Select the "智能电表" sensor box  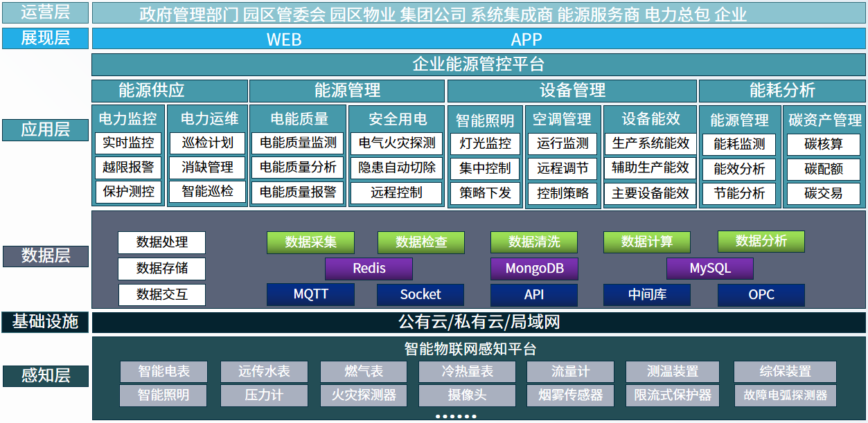point(164,372)
